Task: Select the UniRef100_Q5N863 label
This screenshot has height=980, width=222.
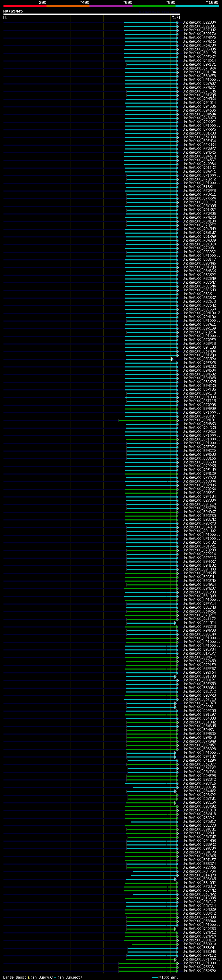Action: (199, 424)
